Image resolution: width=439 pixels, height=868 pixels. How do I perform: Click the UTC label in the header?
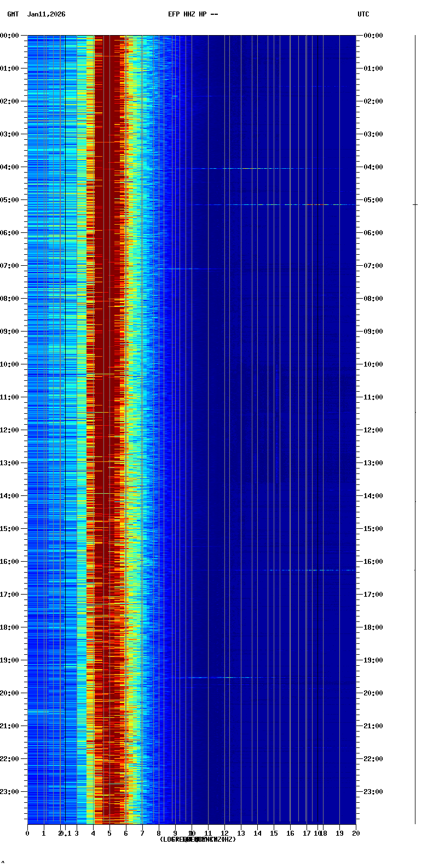pos(363,14)
